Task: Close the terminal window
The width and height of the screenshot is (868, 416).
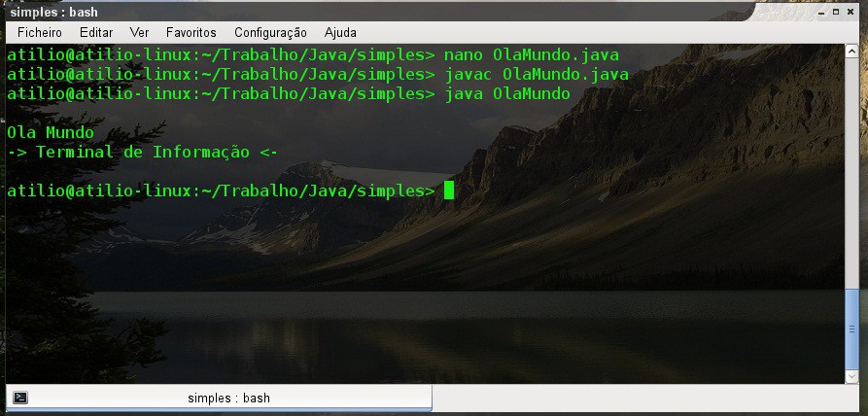Action: (x=850, y=11)
